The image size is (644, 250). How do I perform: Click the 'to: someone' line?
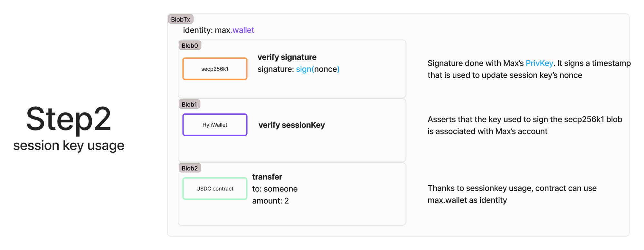pos(275,189)
